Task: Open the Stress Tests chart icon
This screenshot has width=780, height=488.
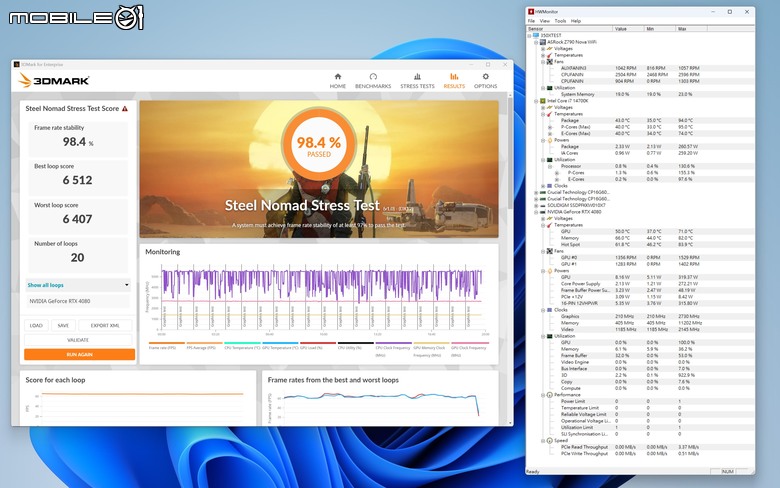Action: click(x=417, y=77)
